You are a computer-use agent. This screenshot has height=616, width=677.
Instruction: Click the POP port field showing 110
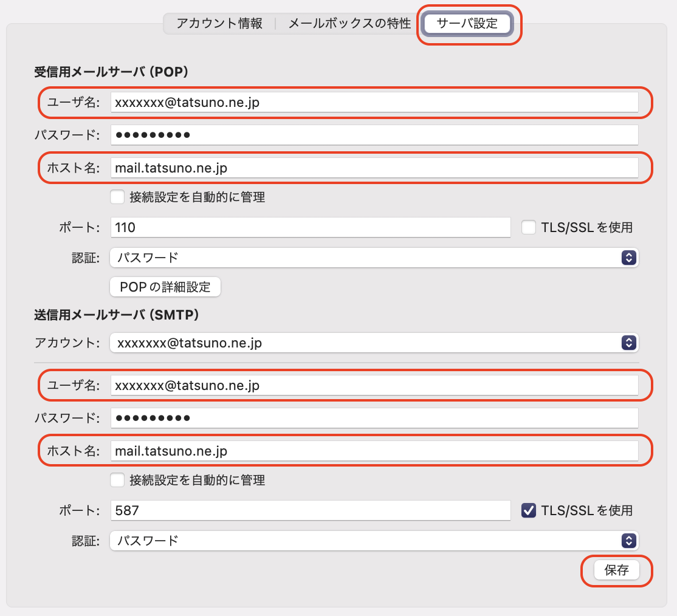[310, 228]
